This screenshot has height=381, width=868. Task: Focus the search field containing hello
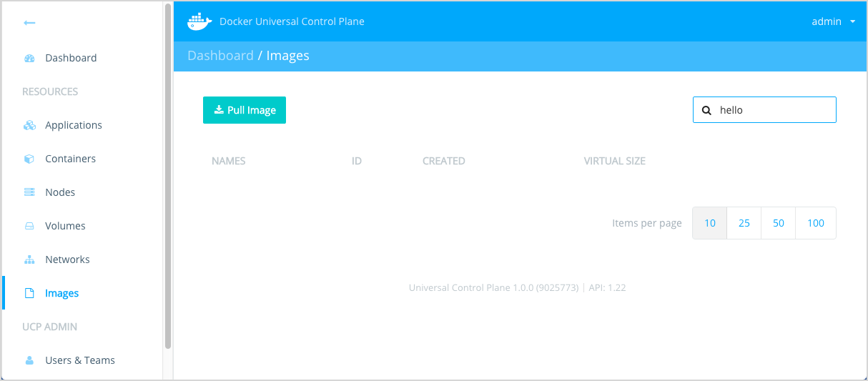[x=764, y=110]
